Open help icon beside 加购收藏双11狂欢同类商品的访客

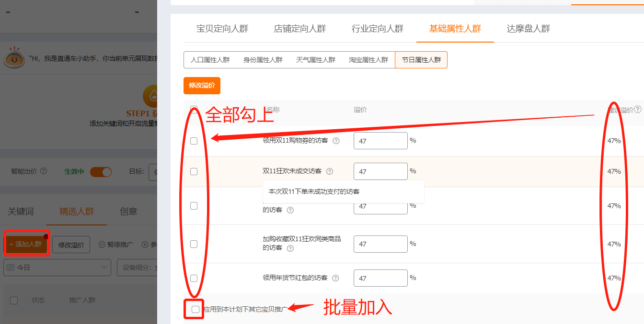pos(290,248)
